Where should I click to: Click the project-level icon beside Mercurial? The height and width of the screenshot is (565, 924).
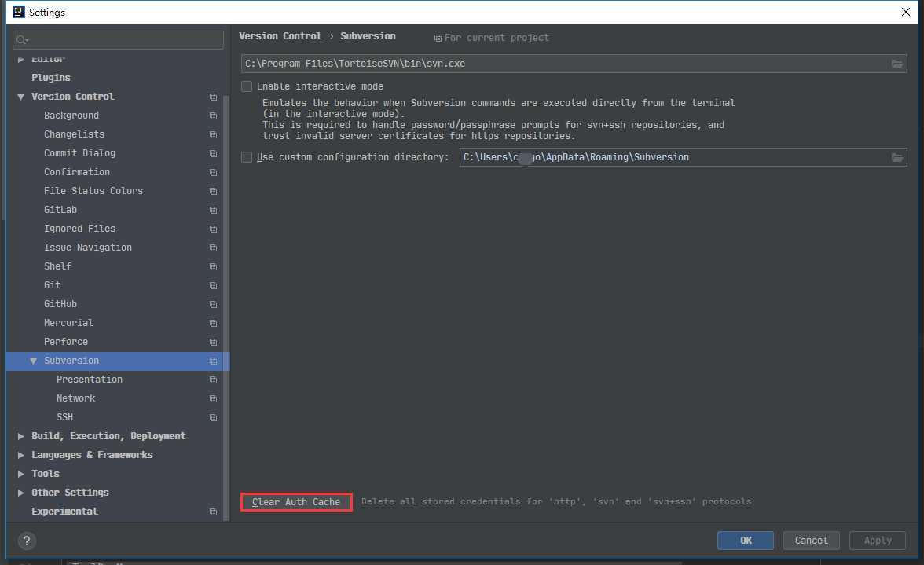[214, 324]
